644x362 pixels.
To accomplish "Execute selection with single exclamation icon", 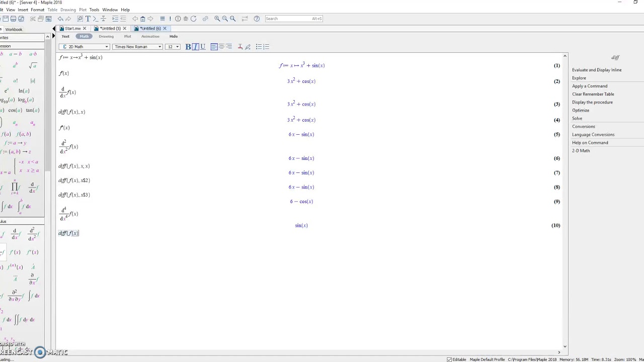I will point(170,19).
